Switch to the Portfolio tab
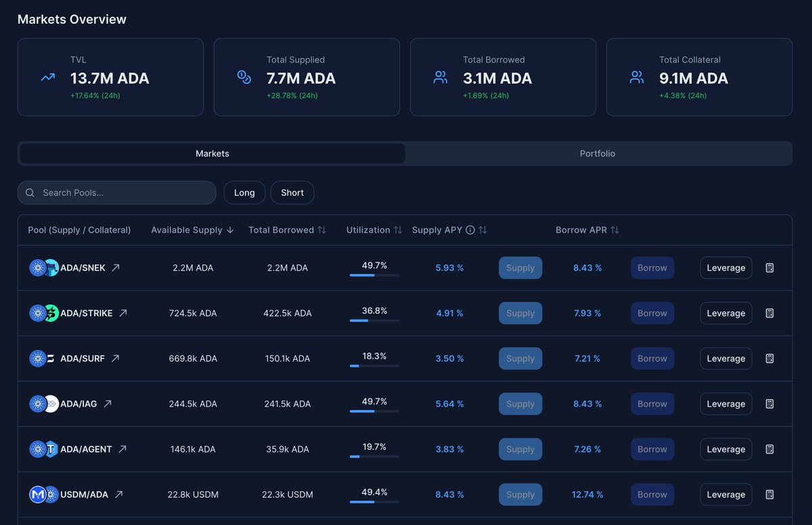The width and height of the screenshot is (812, 525). tap(597, 154)
